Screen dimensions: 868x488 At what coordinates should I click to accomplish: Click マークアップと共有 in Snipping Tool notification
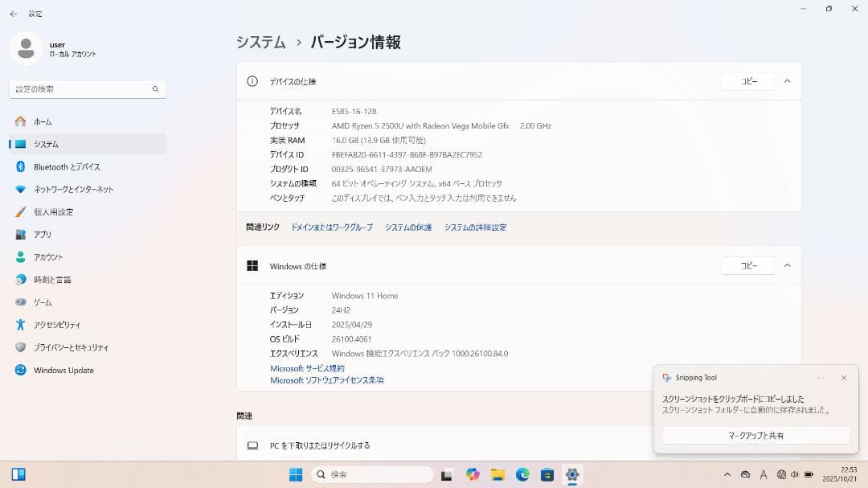755,436
